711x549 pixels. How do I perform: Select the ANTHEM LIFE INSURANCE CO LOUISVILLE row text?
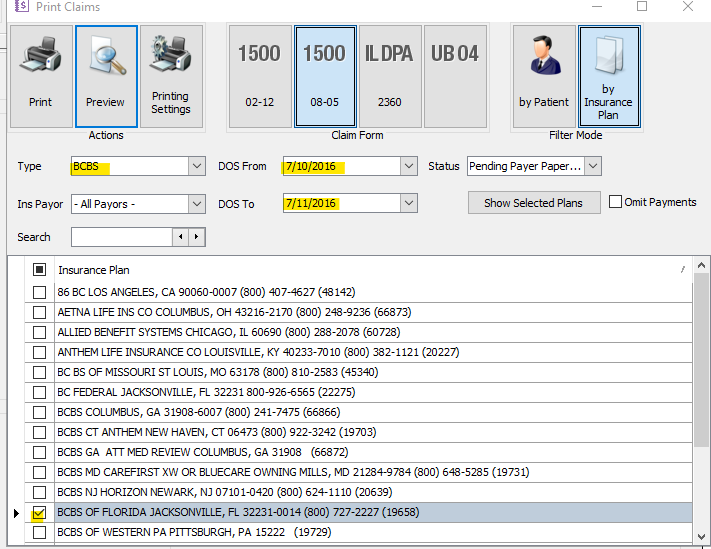click(x=258, y=352)
